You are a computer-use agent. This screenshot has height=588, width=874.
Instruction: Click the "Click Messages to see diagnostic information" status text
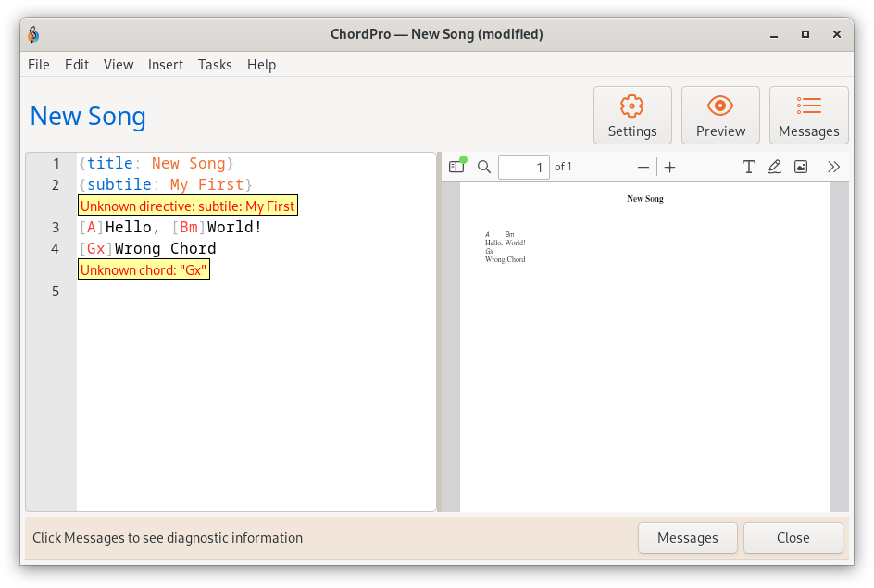pyautogui.click(x=168, y=538)
